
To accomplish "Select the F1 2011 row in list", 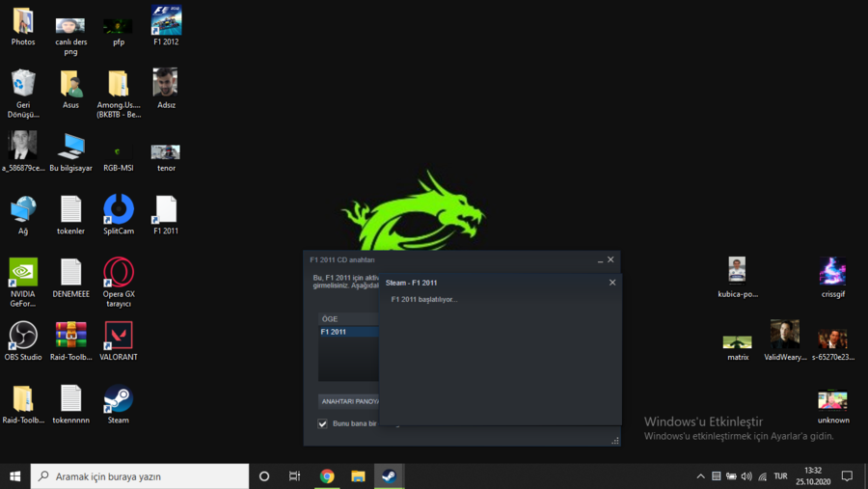I will [349, 332].
